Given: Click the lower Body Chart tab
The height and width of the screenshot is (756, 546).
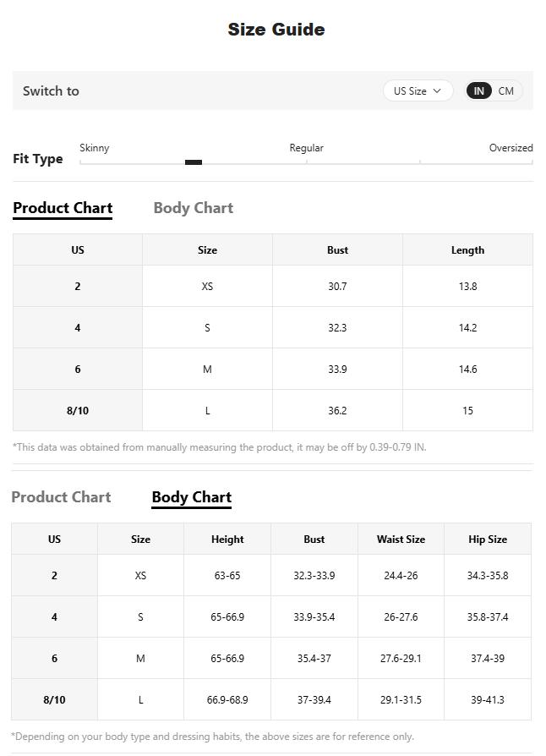Looking at the screenshot, I should coord(192,497).
